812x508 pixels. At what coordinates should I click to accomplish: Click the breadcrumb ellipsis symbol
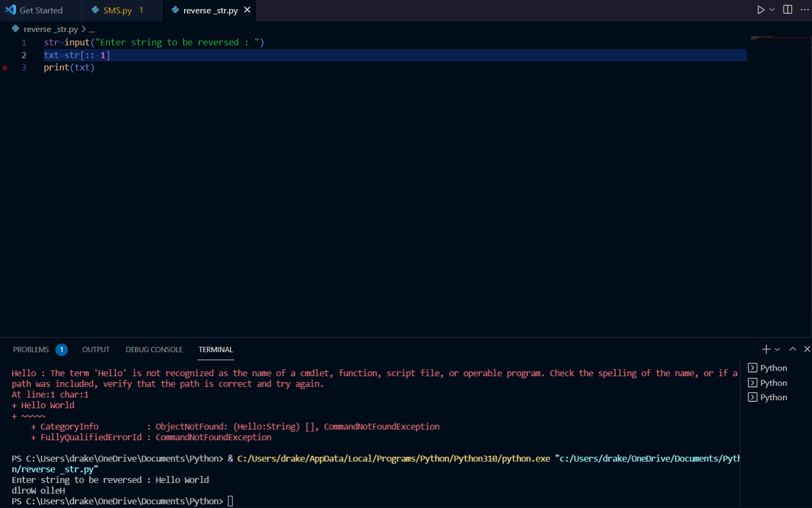[x=92, y=29]
